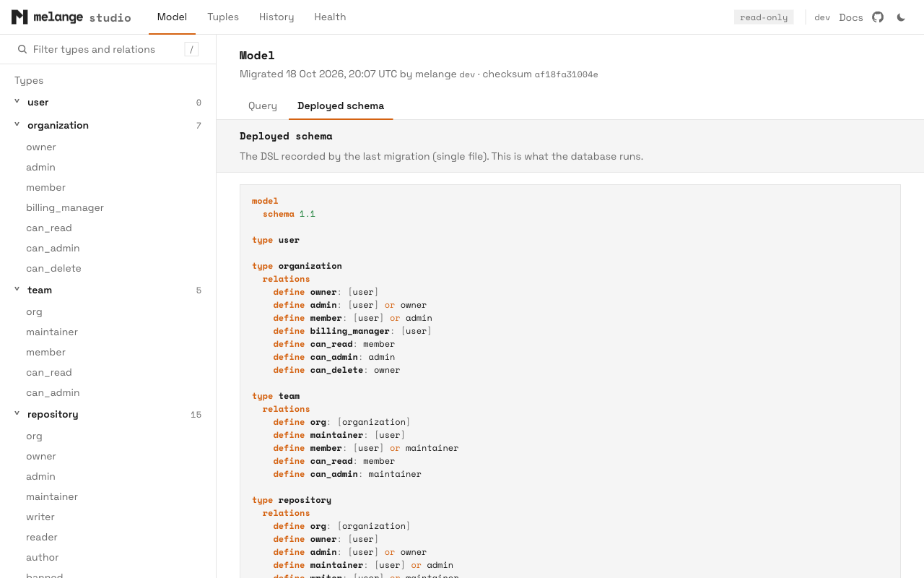The height and width of the screenshot is (578, 924).
Task: Select the writer relation in sidebar
Action: 40,517
